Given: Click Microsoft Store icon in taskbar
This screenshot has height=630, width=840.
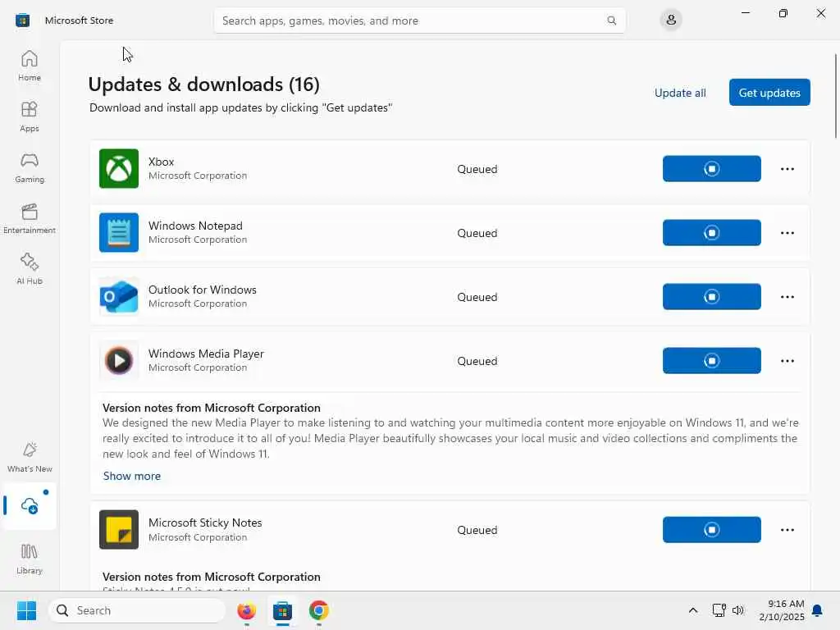Looking at the screenshot, I should click(282, 610).
